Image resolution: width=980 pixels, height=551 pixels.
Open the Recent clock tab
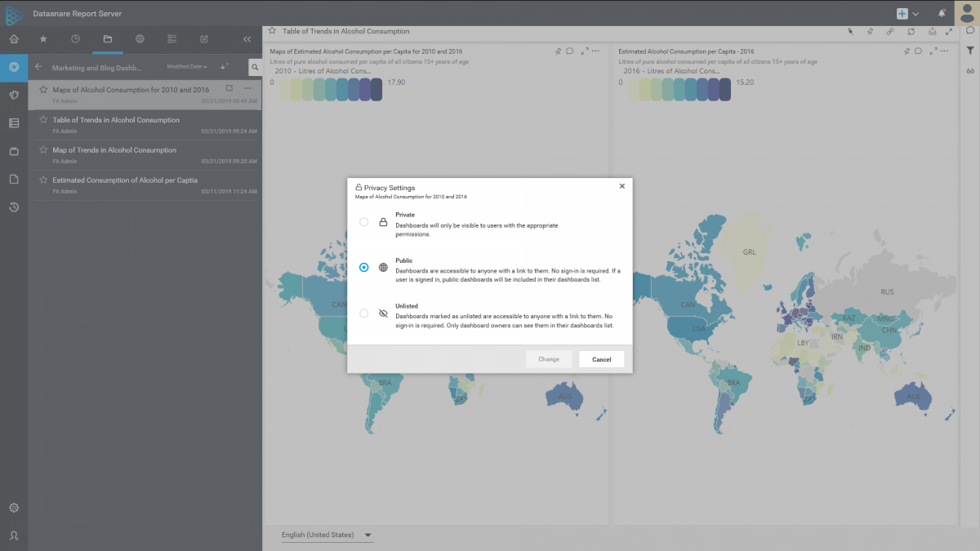point(75,38)
